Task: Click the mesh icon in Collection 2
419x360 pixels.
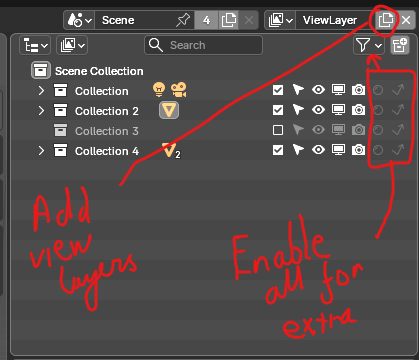Action: 169,110
